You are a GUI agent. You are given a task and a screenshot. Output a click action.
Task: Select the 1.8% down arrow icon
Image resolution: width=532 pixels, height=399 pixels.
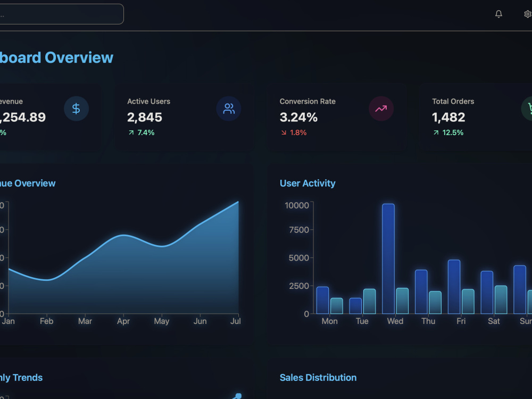284,132
